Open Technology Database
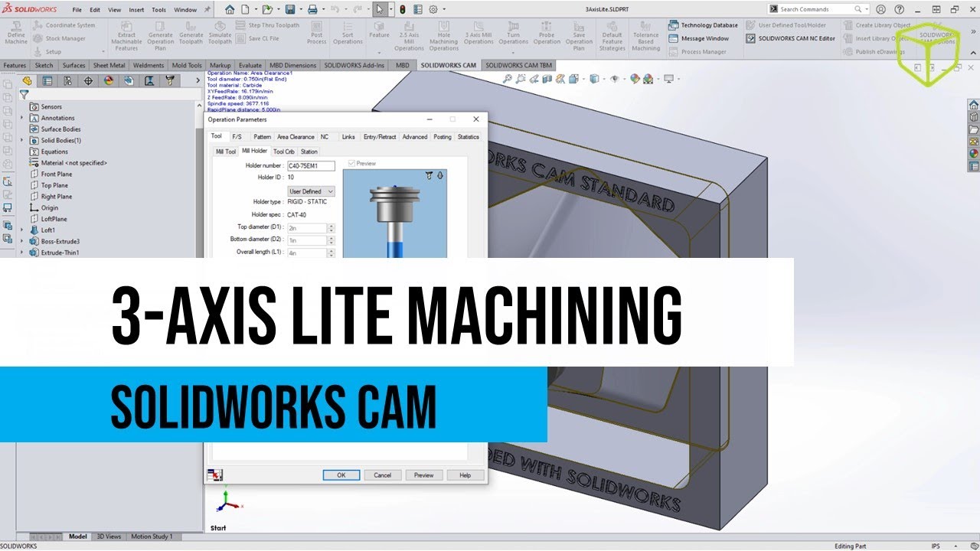 pyautogui.click(x=703, y=25)
